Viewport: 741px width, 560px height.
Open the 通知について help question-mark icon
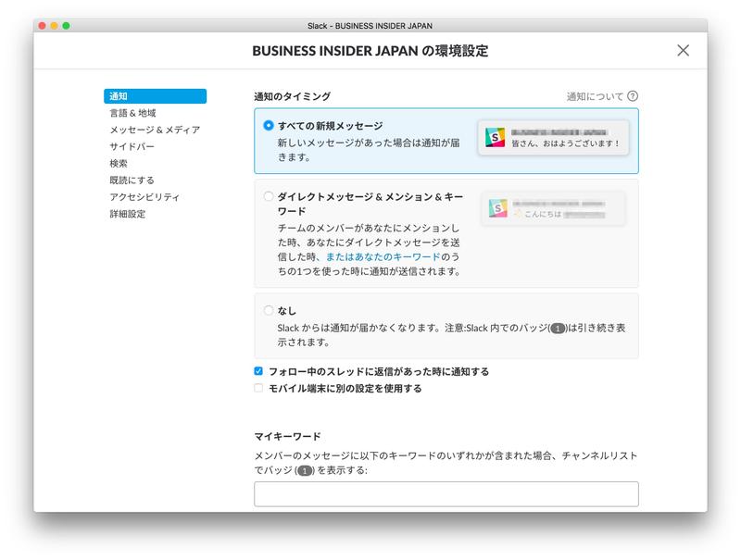(633, 96)
